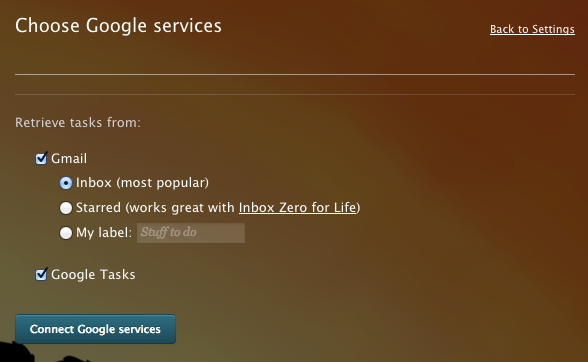
Task: Select the Inbox radio button
Action: click(x=66, y=183)
